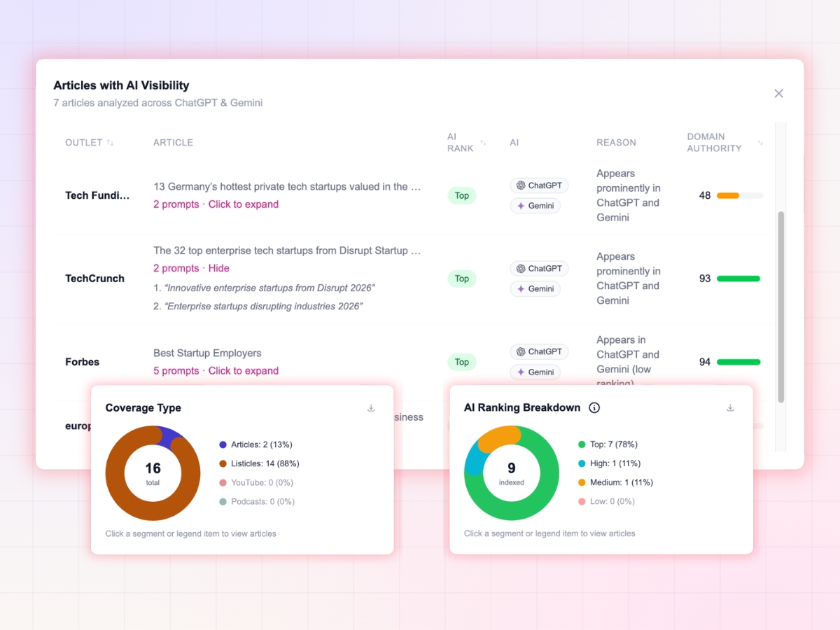This screenshot has height=630, width=840.
Task: Click the brown Listicles donut segment
Action: coord(153,511)
